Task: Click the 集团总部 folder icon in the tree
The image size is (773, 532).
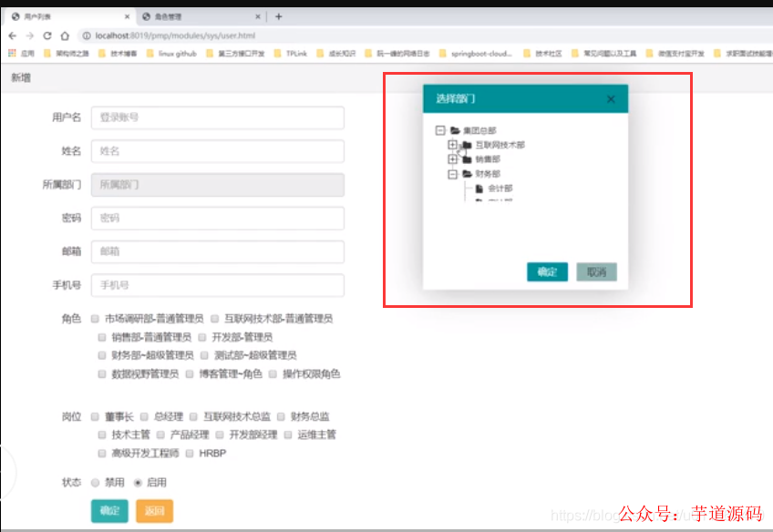Action: tap(454, 129)
